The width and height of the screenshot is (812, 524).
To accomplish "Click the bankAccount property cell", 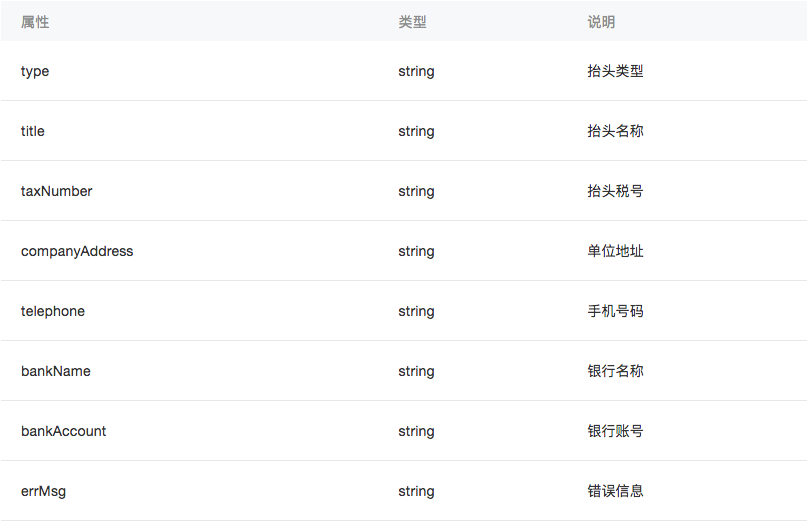I will coord(64,431).
